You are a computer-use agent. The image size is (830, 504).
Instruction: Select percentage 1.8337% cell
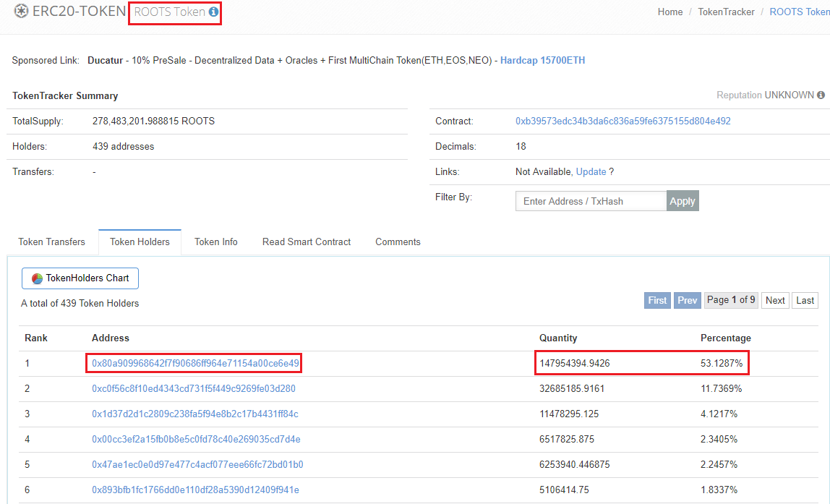pyautogui.click(x=719, y=490)
